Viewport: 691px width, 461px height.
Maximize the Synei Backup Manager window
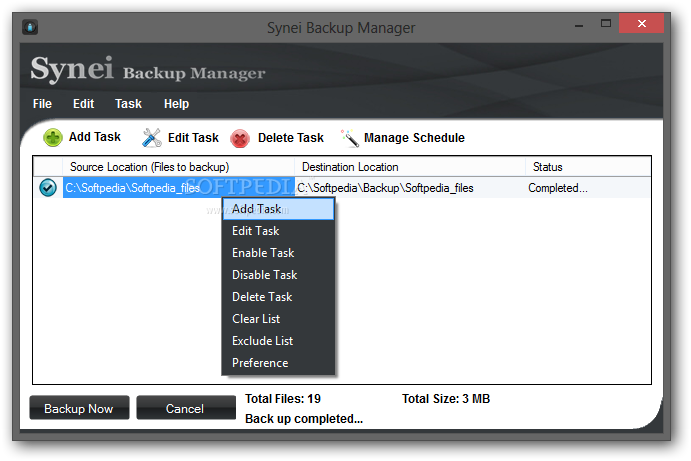pos(606,23)
